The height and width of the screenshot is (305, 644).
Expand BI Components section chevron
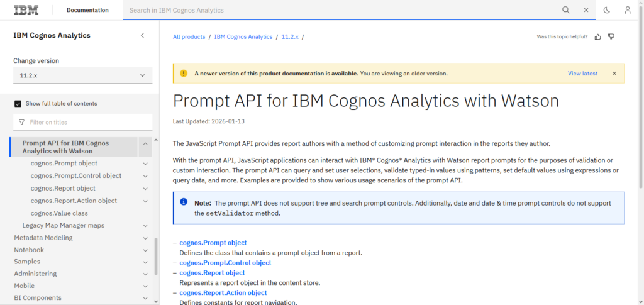[x=145, y=298]
